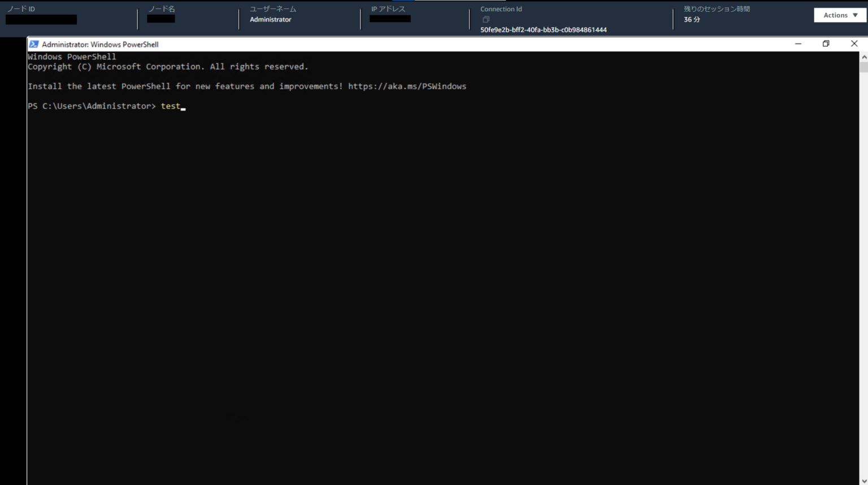868x485 pixels.
Task: Click the remaining session time showing 36 分
Action: click(x=692, y=19)
